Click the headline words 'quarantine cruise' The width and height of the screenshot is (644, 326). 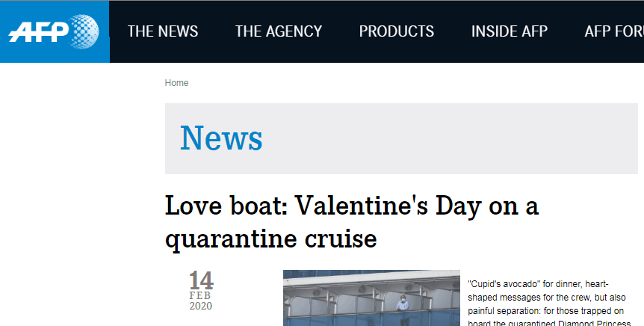(271, 239)
